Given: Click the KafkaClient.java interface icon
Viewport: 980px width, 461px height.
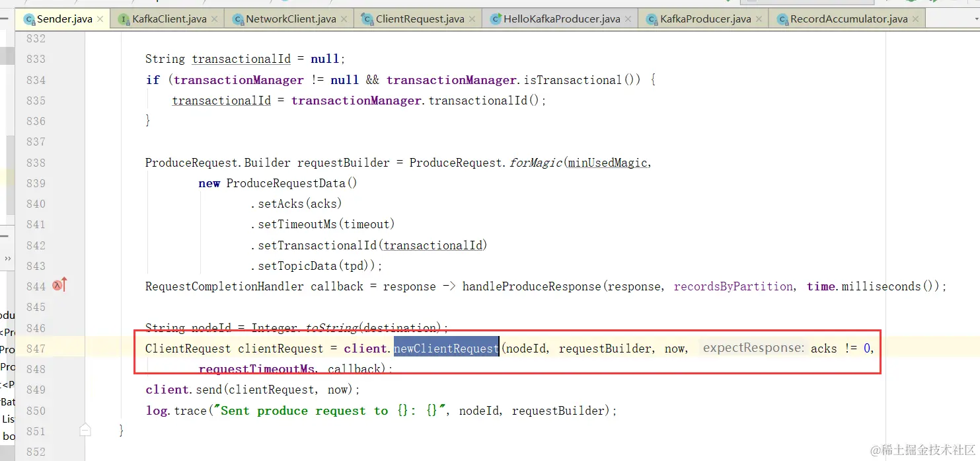Looking at the screenshot, I should tap(124, 19).
